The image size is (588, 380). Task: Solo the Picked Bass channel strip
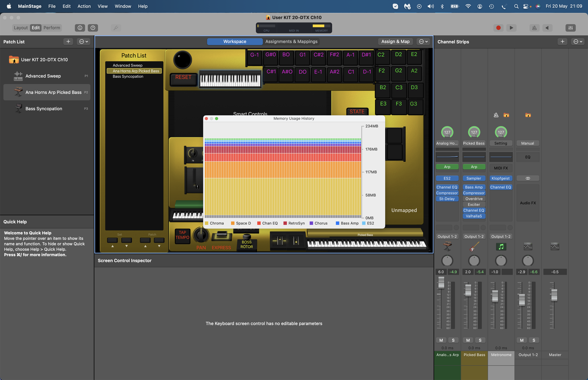480,340
